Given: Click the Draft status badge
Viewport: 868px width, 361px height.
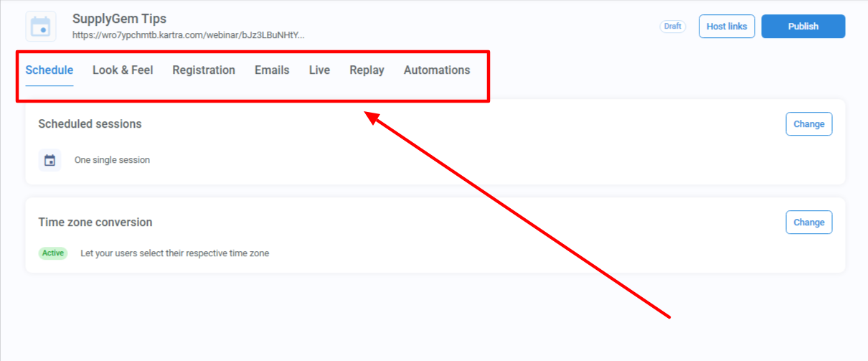Looking at the screenshot, I should 672,27.
